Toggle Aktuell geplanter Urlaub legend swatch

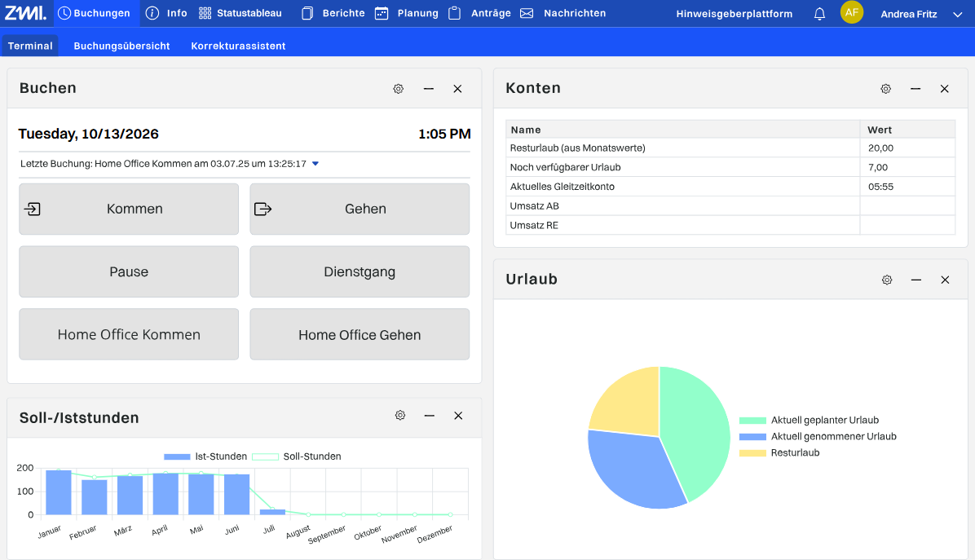click(752, 420)
